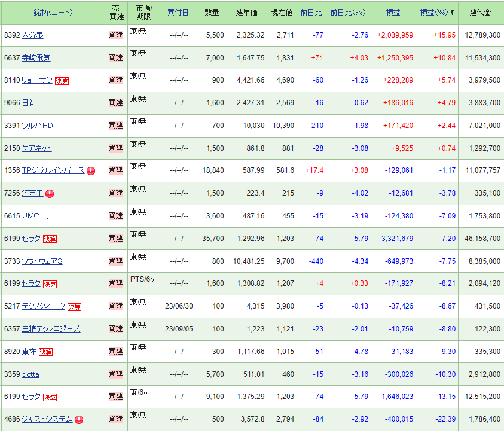Select the loss value -1,646,023
Viewport: 504px width, 436px height.
[396, 397]
